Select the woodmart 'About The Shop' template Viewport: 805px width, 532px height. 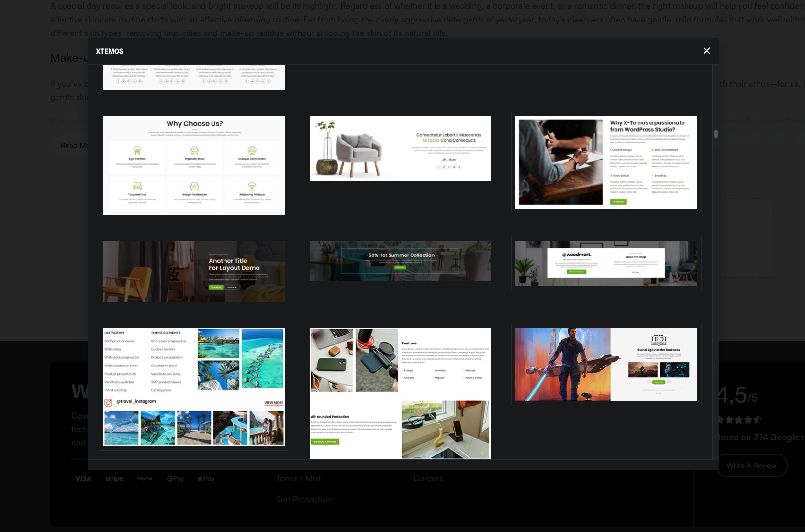[x=606, y=263]
